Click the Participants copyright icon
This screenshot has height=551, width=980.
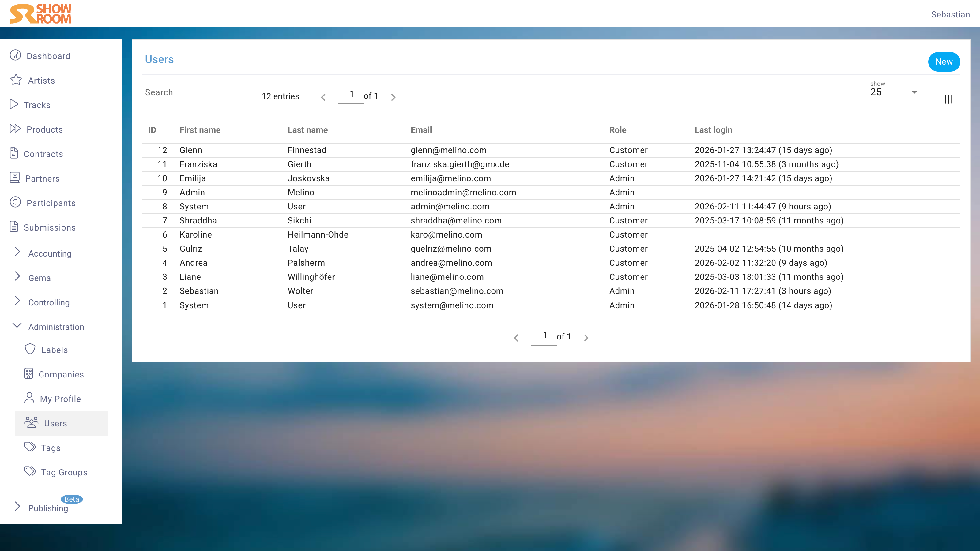15,202
